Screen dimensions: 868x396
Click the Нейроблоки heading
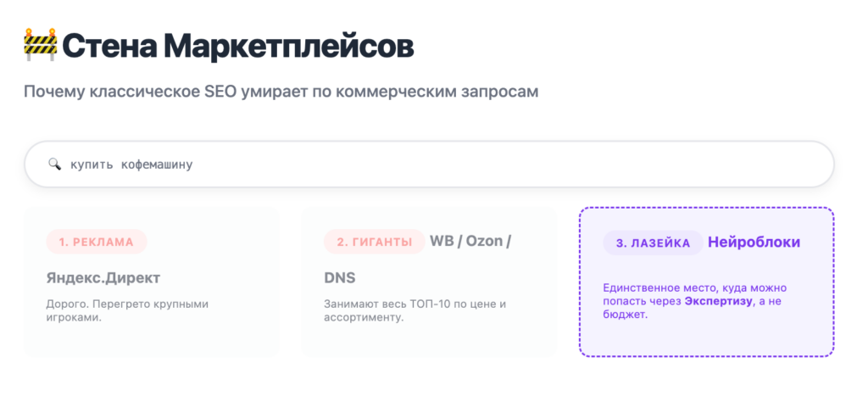pyautogui.click(x=754, y=242)
